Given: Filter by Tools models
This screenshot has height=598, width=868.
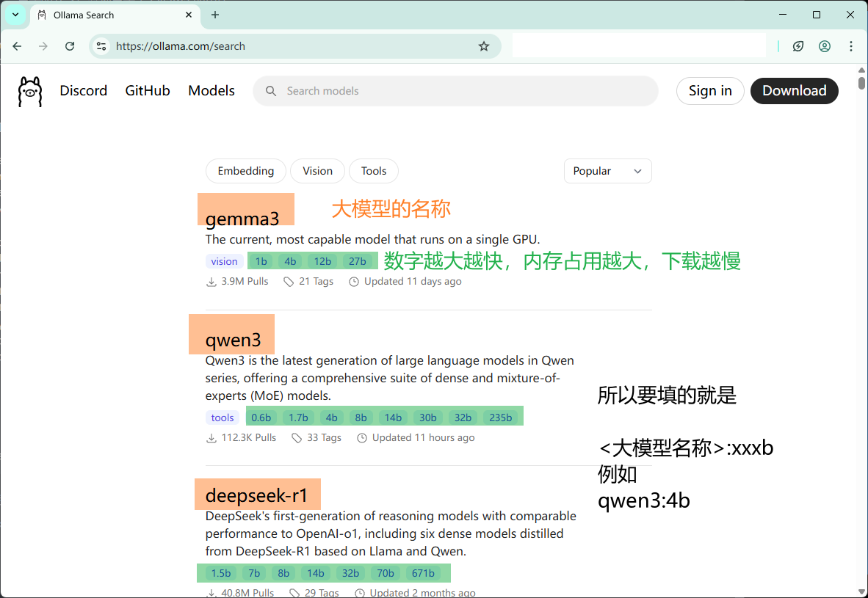Looking at the screenshot, I should [374, 171].
